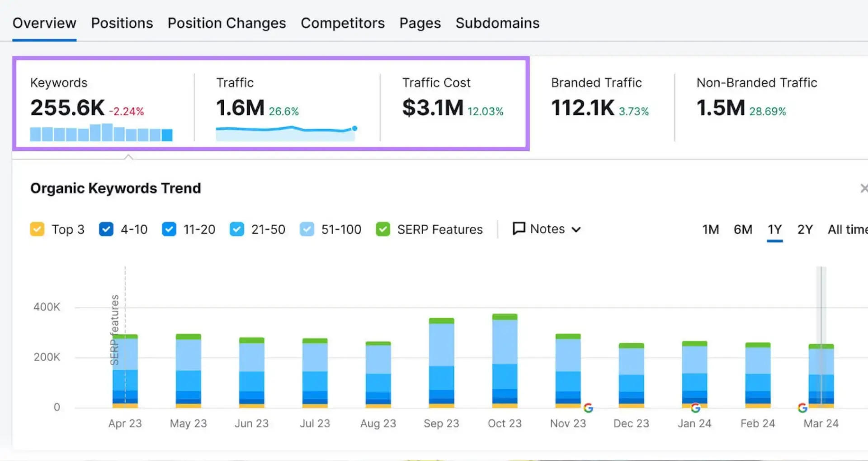Viewport: 868px width, 461px height.
Task: Select the 2Y time range
Action: (x=805, y=230)
